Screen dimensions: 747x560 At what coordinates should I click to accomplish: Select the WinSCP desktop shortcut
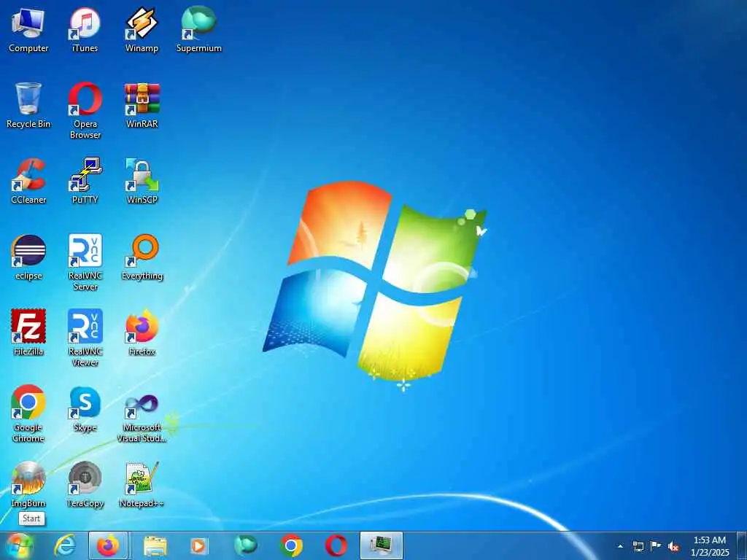[x=142, y=182]
